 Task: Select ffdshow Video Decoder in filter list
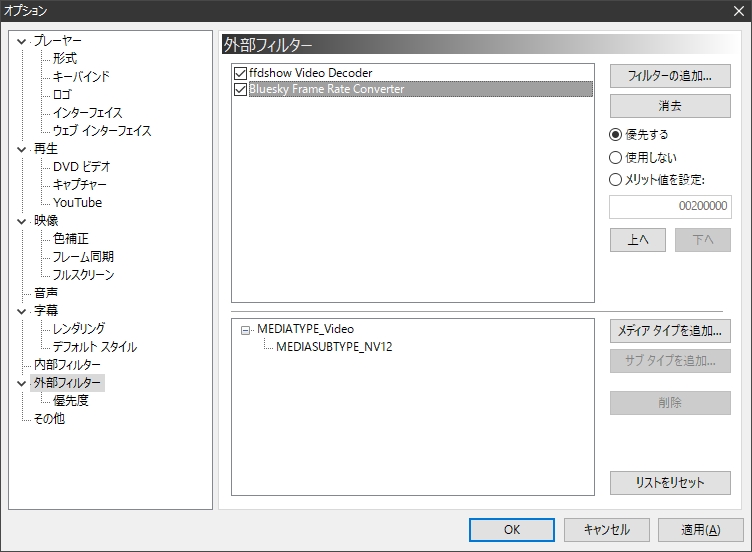tap(310, 73)
